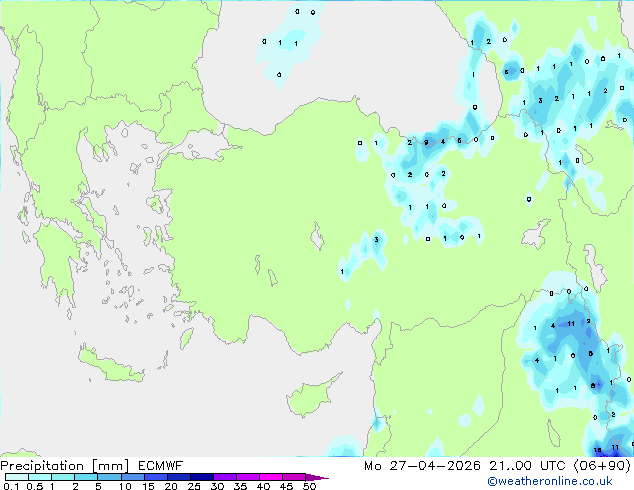The width and height of the screenshot is (634, 490).
Task: Open the weatheronline.co.uk link
Action: [550, 481]
